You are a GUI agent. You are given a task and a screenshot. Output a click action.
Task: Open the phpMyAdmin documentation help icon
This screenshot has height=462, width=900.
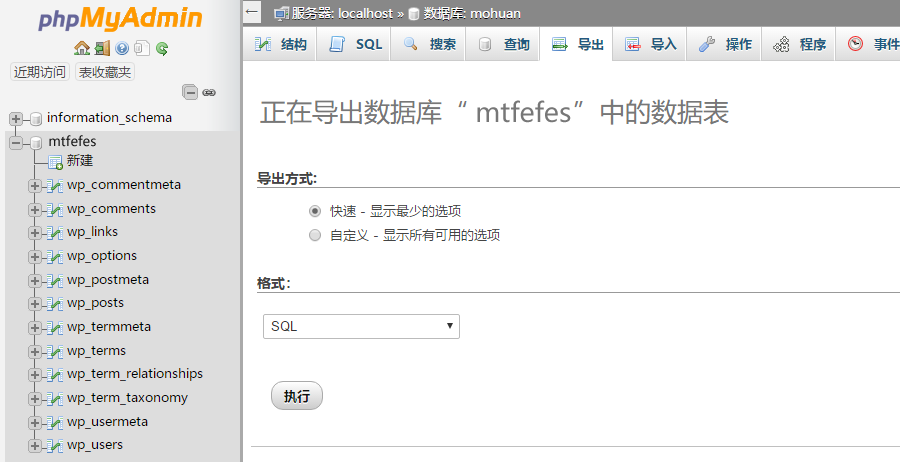(x=122, y=48)
